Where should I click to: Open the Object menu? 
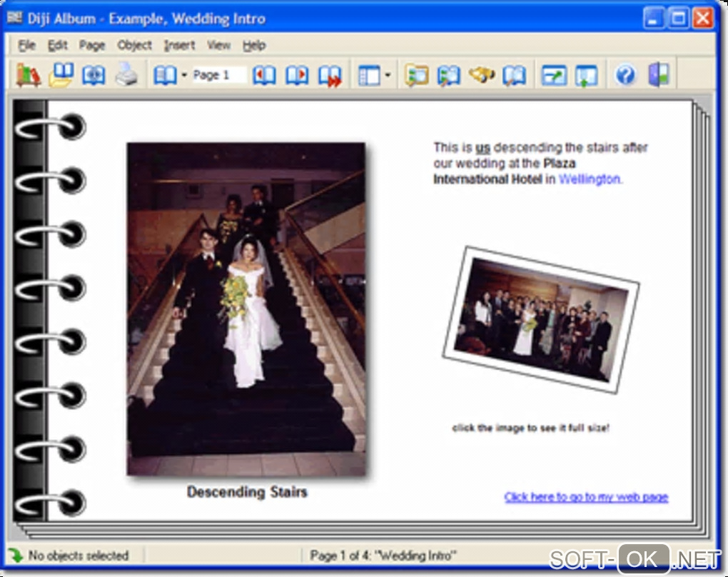134,45
